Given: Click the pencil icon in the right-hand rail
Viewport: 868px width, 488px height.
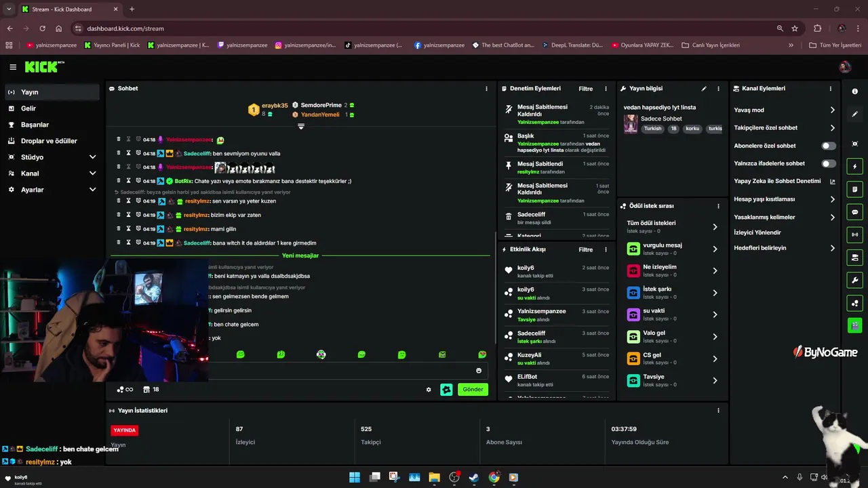Looking at the screenshot, I should pos(854,114).
